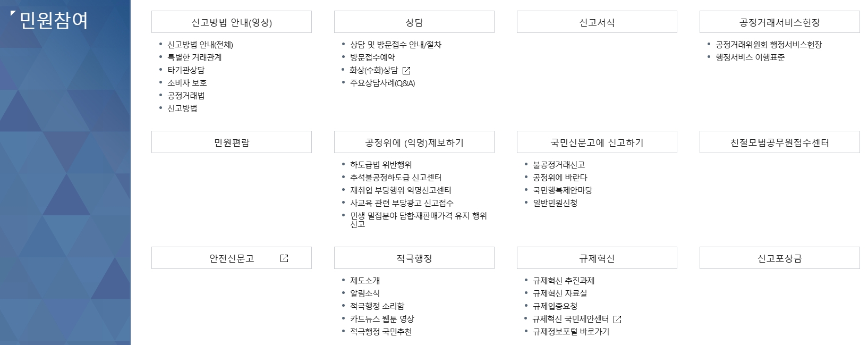Open 국민신문고에 신고하기 section
868x345 pixels.
point(596,142)
